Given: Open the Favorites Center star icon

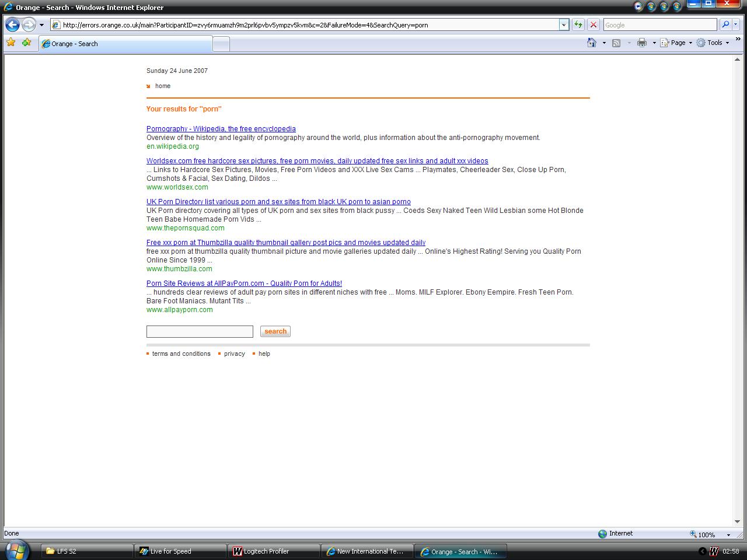Looking at the screenshot, I should 11,43.
